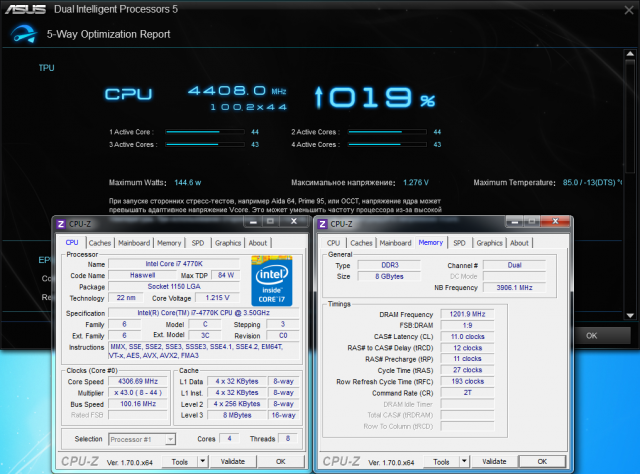
Task: Select Memory tab in right CPU-Z window
Action: (431, 242)
